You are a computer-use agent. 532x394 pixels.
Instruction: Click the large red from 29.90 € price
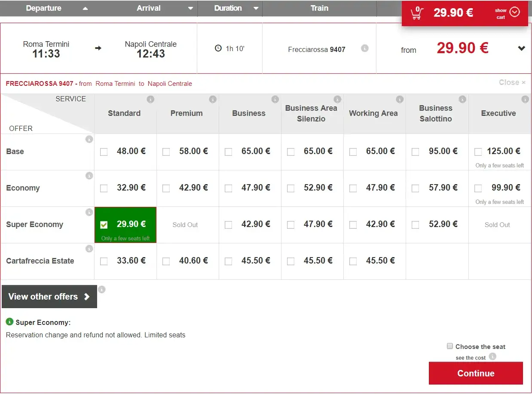[x=462, y=48]
